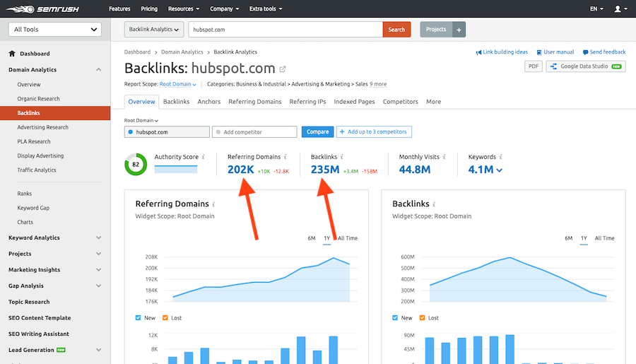This screenshot has height=364, width=636.
Task: Open Backlink Analytics dropdown by search
Action: pos(154,30)
